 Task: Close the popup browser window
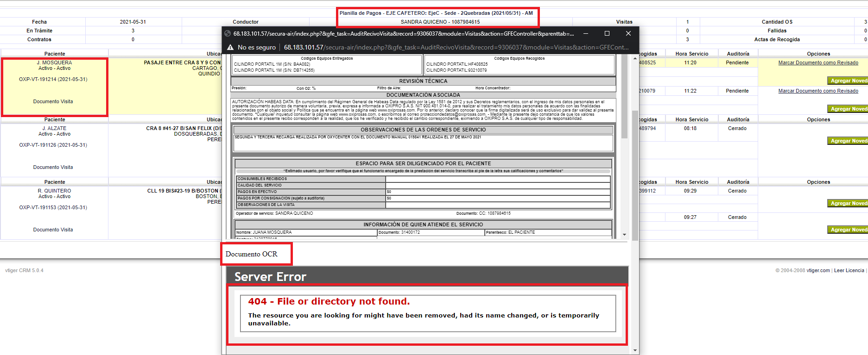pyautogui.click(x=628, y=33)
